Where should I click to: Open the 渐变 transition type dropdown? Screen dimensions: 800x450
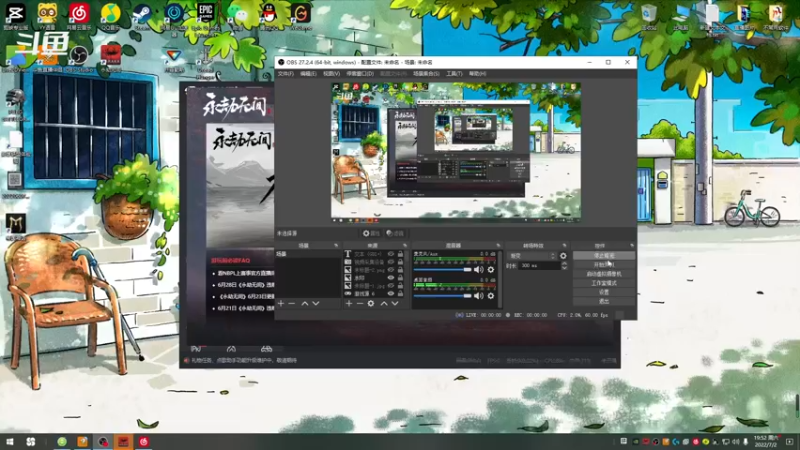pyautogui.click(x=532, y=256)
